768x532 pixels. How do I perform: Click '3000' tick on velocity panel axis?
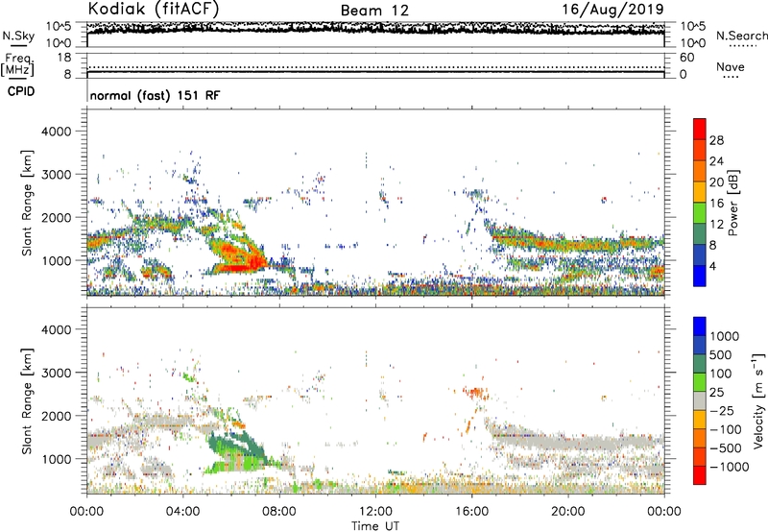56,373
